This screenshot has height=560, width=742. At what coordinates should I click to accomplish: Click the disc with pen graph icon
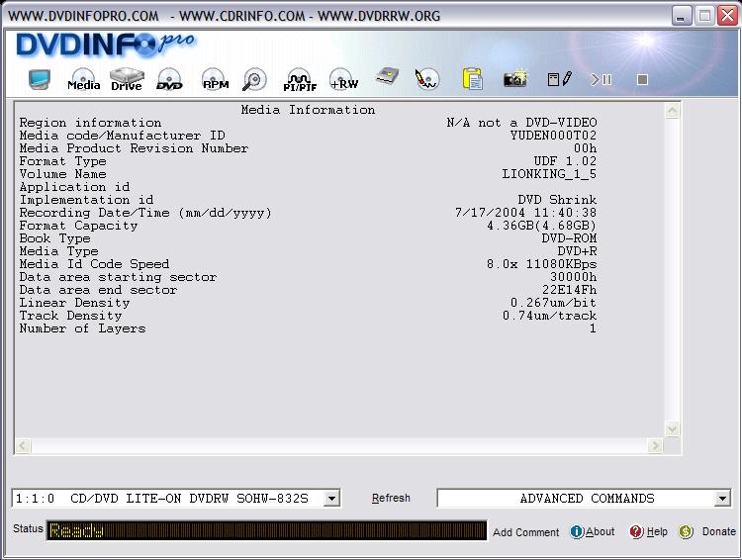click(x=426, y=79)
